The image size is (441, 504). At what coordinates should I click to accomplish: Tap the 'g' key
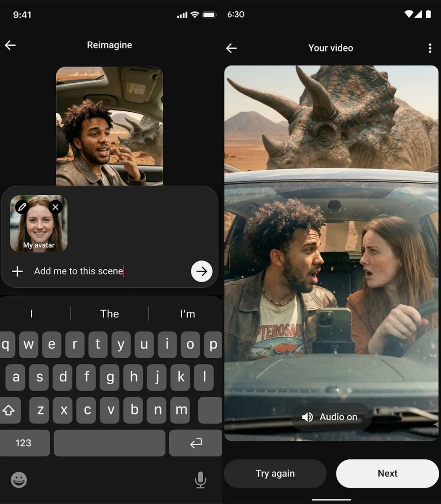[x=110, y=377]
